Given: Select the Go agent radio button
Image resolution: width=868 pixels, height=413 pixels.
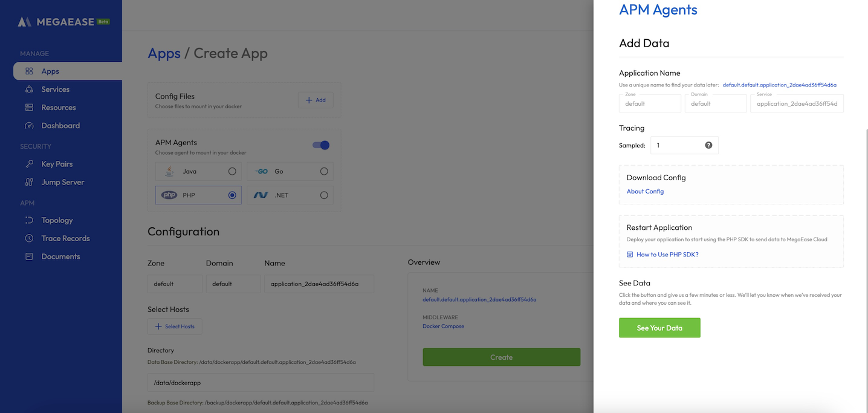Looking at the screenshot, I should click(x=324, y=171).
